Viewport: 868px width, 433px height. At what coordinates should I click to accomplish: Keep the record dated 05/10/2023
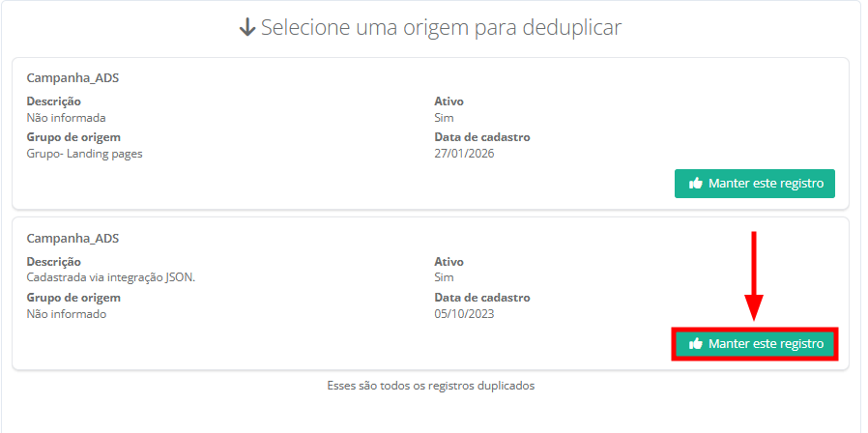click(x=754, y=343)
